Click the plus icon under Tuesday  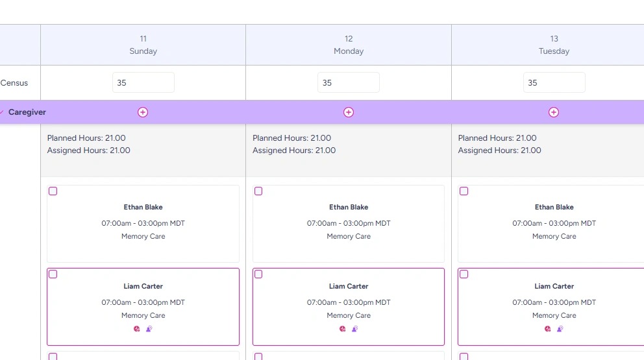554,112
